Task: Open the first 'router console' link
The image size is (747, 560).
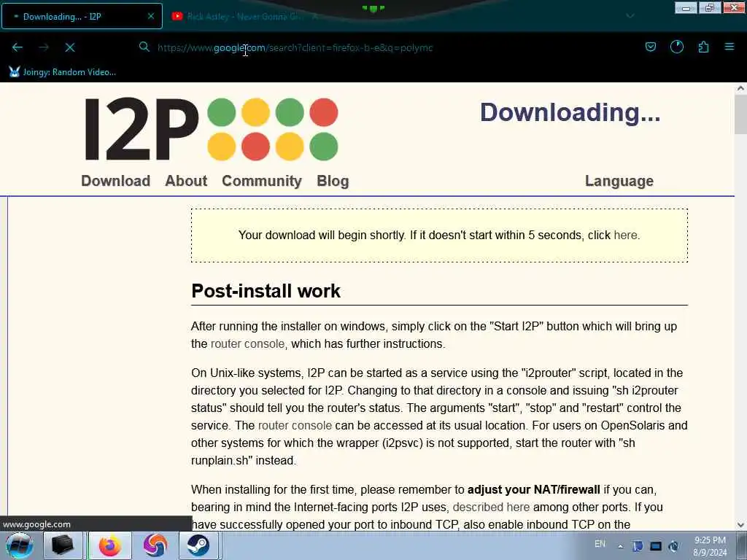Action: click(248, 344)
